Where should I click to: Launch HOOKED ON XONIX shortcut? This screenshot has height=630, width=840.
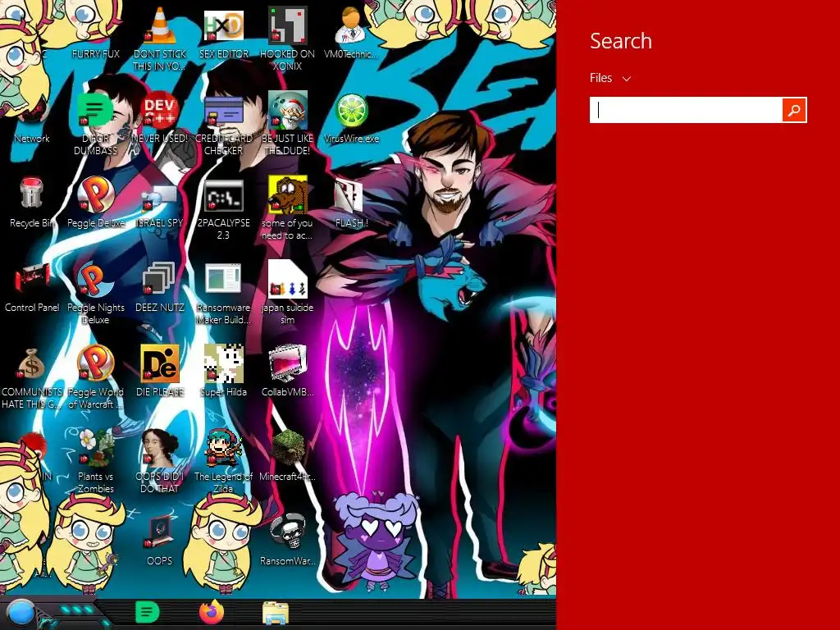(288, 25)
